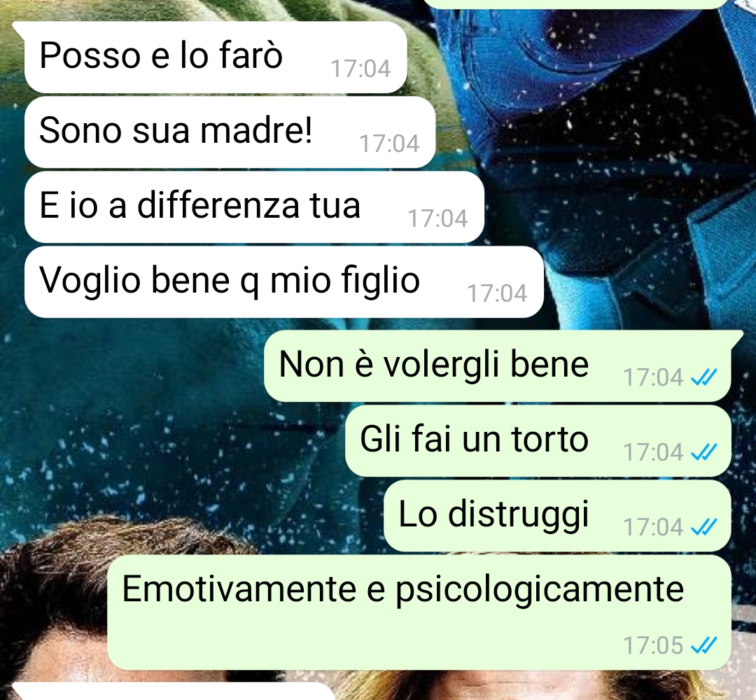Select the sent message "Non è volergli bene"
This screenshot has width=756, height=700.
coord(498,366)
